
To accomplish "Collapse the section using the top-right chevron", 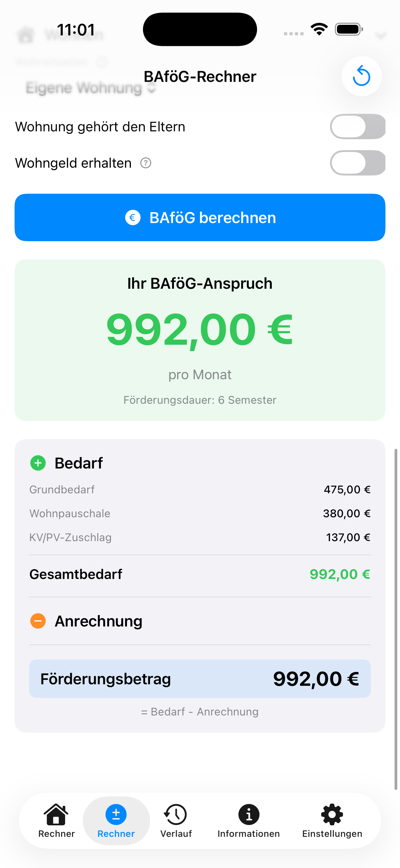I will pos(380,35).
